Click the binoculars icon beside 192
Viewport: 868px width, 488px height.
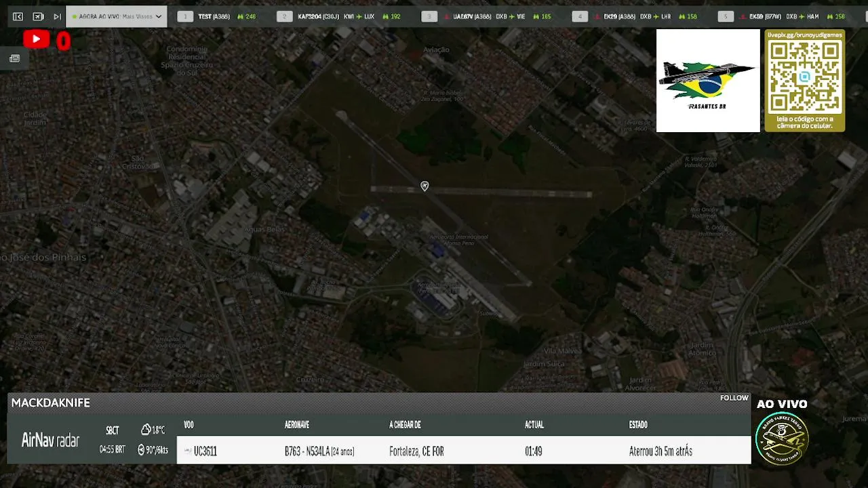387,16
